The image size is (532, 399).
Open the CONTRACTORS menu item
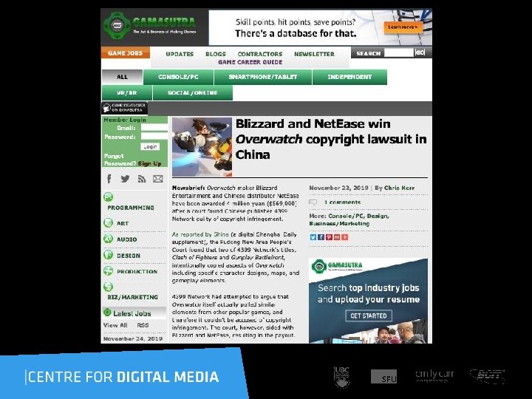click(260, 54)
